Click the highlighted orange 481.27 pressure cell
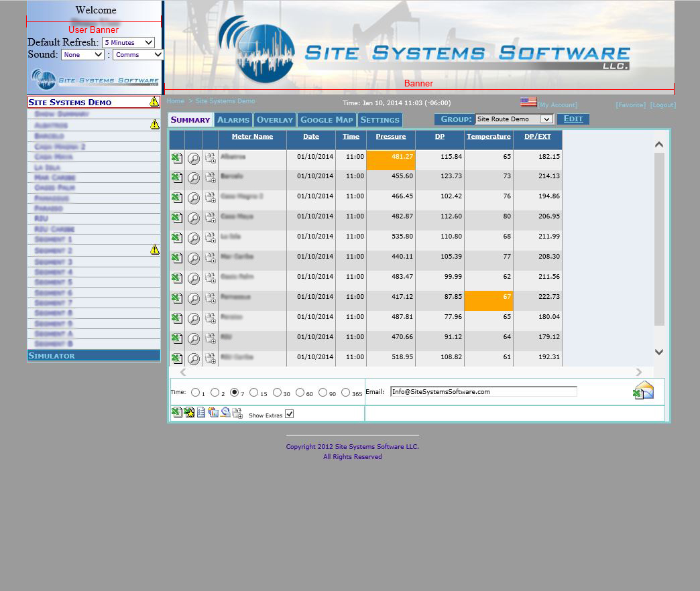 [x=391, y=160]
